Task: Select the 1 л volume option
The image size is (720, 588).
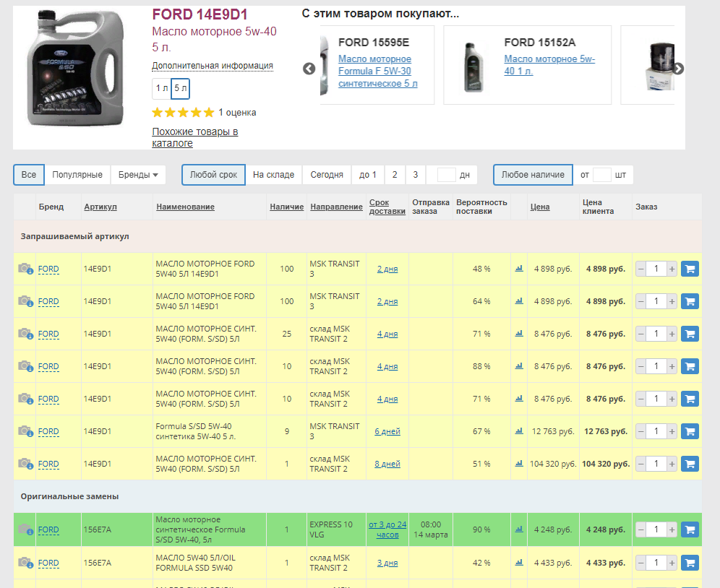Action: point(162,89)
